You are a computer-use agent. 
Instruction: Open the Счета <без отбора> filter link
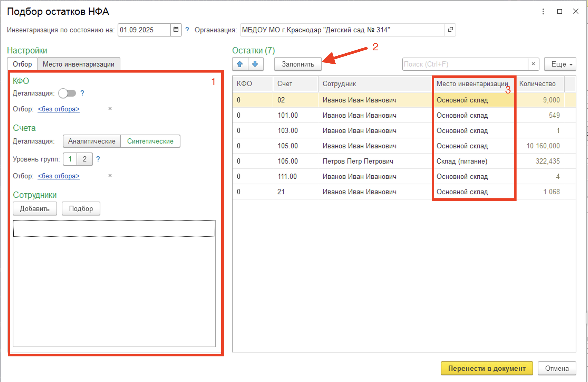(x=59, y=176)
